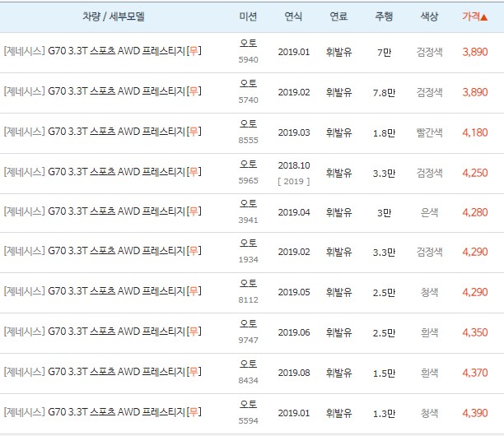Image resolution: width=504 pixels, height=436 pixels.
Task: Click the mileage 3만
Action: pos(384,213)
